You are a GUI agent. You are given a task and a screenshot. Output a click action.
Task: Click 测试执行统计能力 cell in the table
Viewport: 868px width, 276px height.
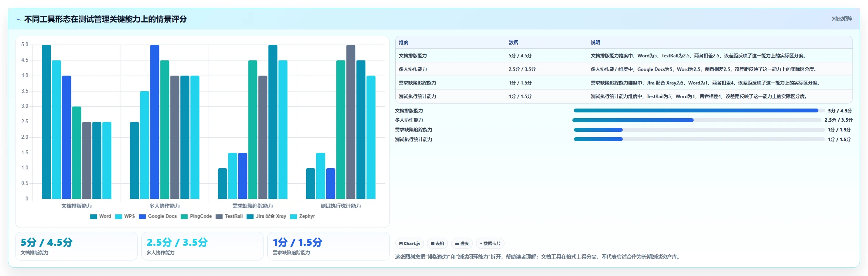[x=417, y=97]
